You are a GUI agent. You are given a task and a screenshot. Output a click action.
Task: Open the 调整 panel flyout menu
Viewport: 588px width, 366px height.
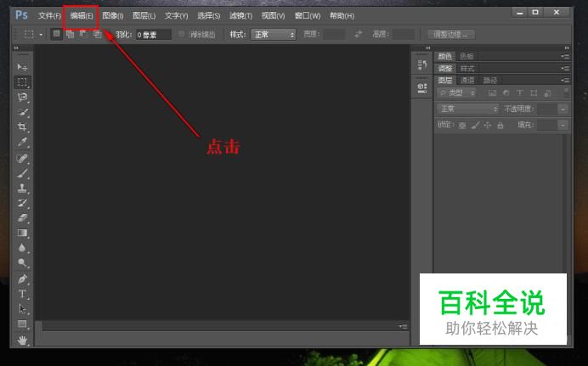[565, 69]
